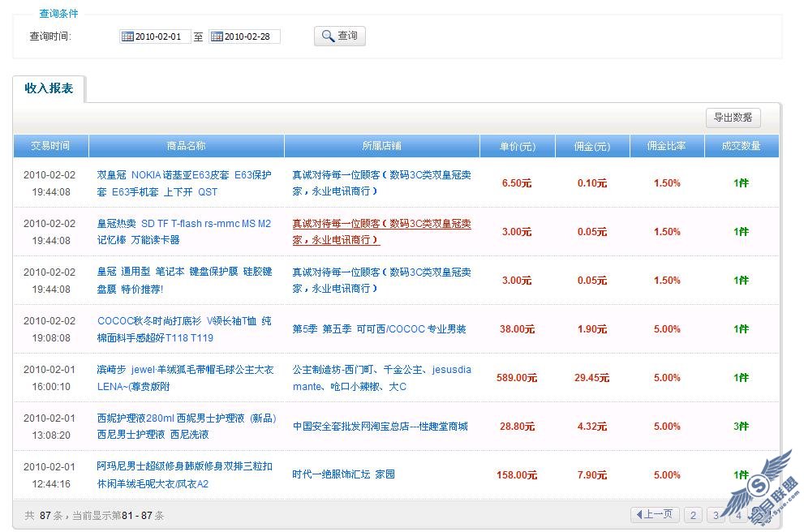Open the store link in the E63皮套 row
Viewport: 804px width, 532px height.
381,183
